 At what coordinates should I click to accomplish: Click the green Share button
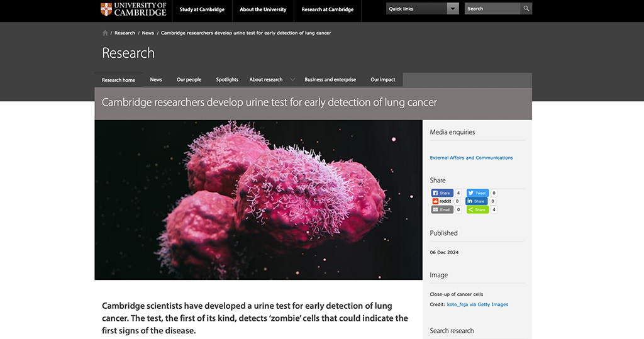[x=477, y=209]
